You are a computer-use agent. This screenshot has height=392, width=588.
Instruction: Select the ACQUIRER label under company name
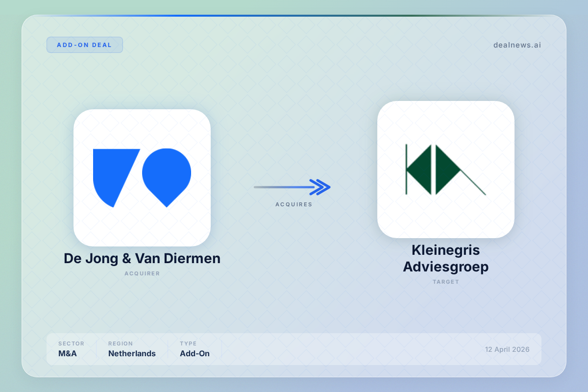coord(142,273)
